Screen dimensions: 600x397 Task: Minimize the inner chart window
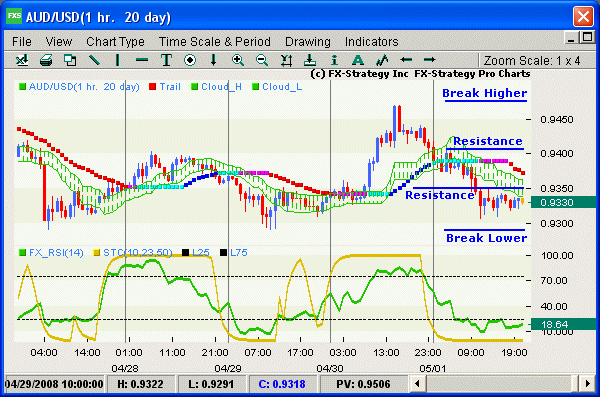pyautogui.click(x=571, y=38)
